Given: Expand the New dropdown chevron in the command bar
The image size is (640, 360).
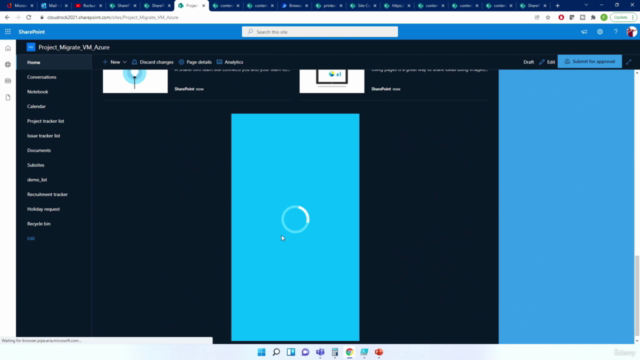Looking at the screenshot, I should pos(124,62).
